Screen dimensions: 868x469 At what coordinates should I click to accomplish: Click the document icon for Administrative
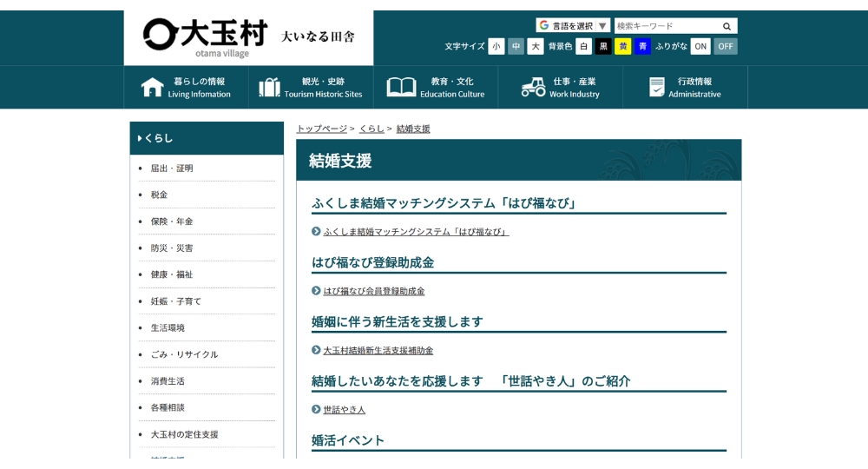[x=656, y=87]
